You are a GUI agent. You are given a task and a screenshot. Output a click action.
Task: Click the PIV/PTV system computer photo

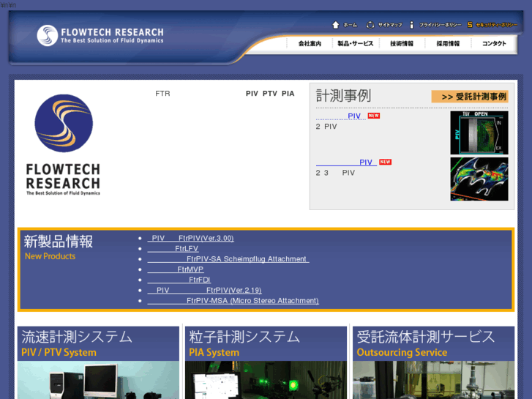pyautogui.click(x=98, y=380)
